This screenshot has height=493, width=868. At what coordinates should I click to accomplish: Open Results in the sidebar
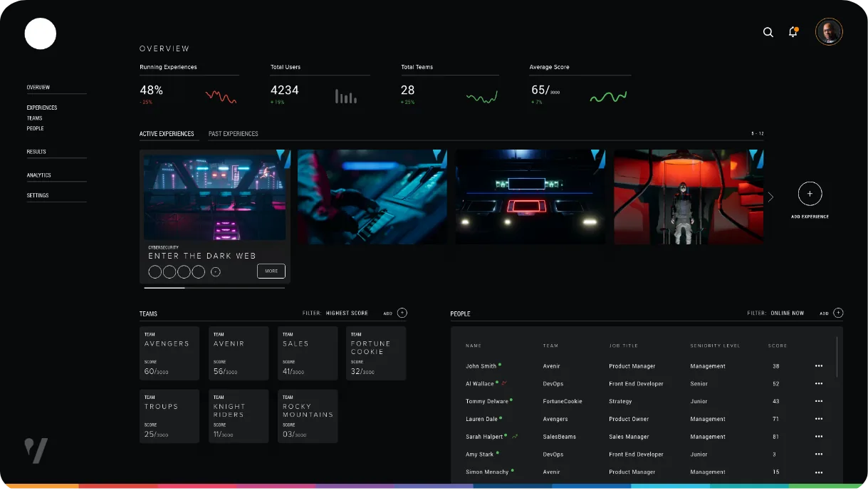click(36, 152)
